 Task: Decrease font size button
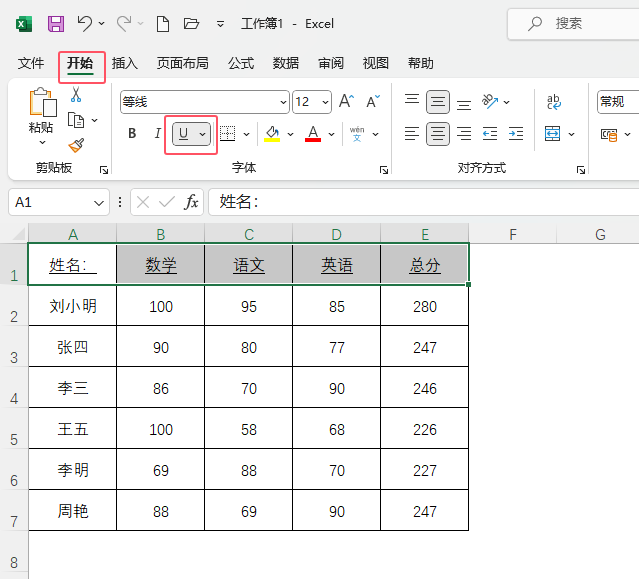pyautogui.click(x=372, y=101)
